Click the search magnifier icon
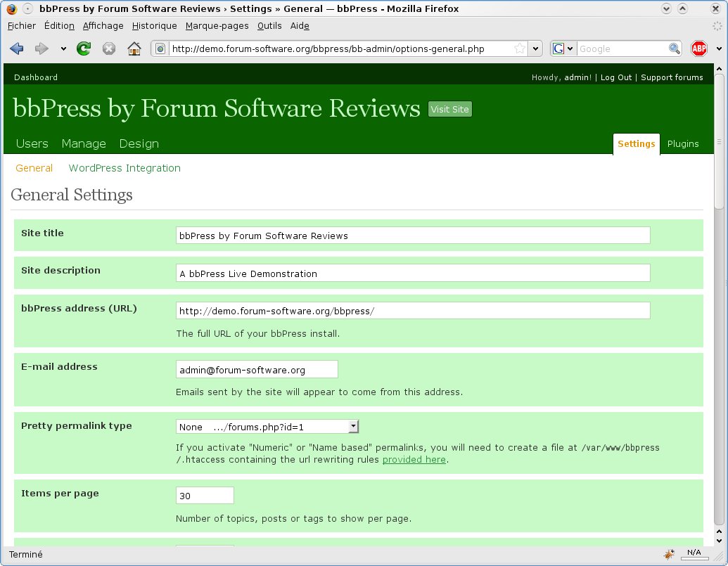This screenshot has height=566, width=728. point(674,49)
